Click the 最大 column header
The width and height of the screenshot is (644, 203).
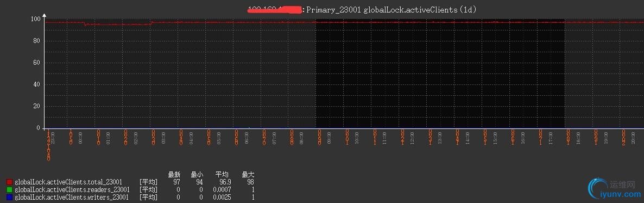pyautogui.click(x=248, y=175)
